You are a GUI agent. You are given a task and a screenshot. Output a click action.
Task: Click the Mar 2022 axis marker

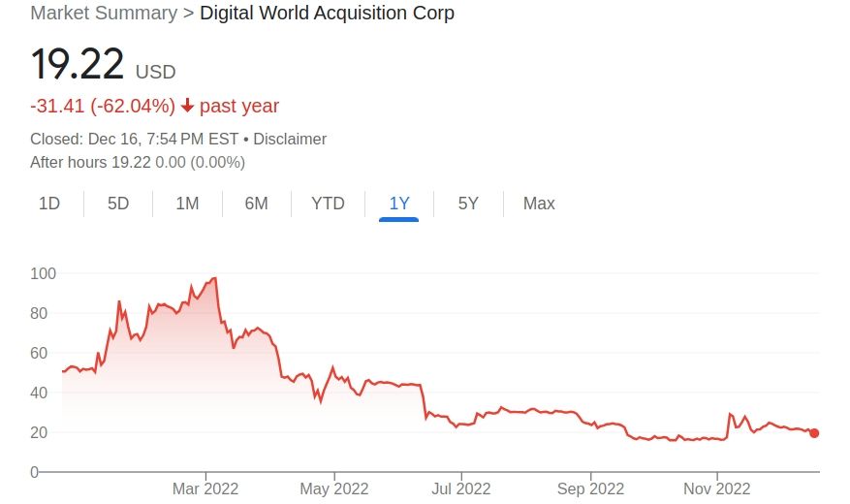[205, 488]
